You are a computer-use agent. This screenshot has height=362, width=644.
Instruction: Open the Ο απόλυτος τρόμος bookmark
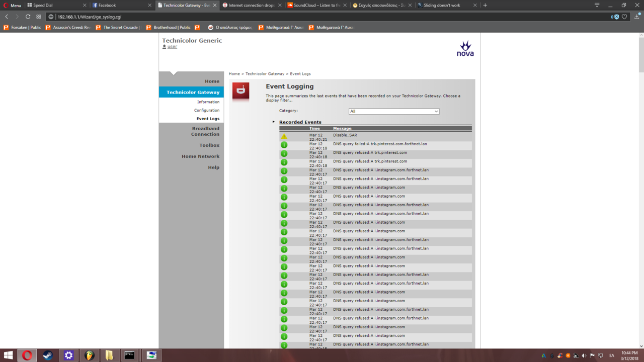230,27
